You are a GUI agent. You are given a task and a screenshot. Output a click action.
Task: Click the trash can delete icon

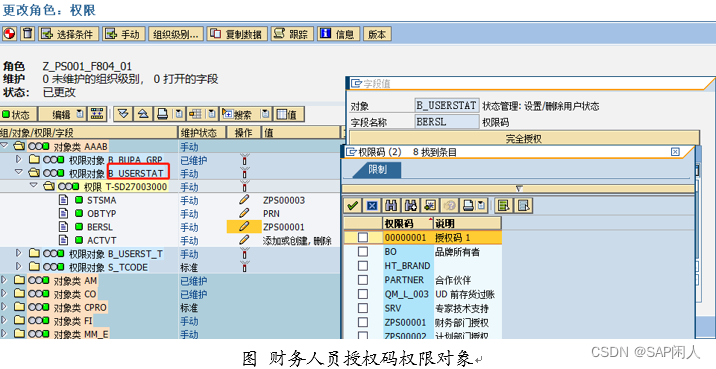[x=28, y=34]
